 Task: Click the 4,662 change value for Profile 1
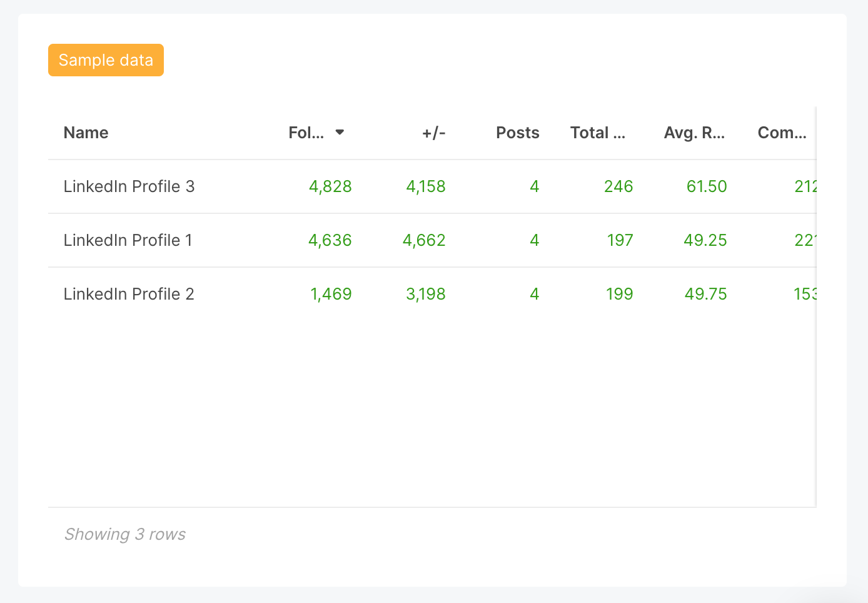tap(424, 240)
